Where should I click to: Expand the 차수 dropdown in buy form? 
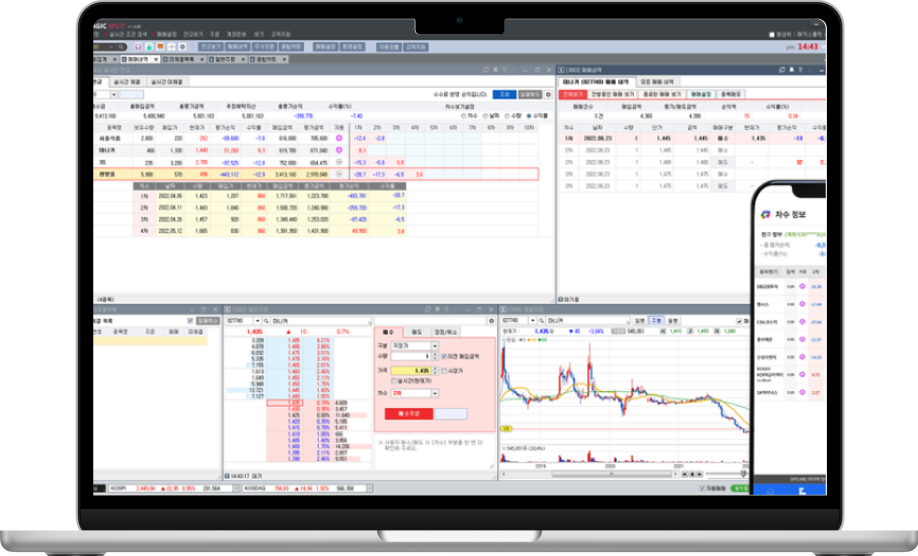[435, 393]
